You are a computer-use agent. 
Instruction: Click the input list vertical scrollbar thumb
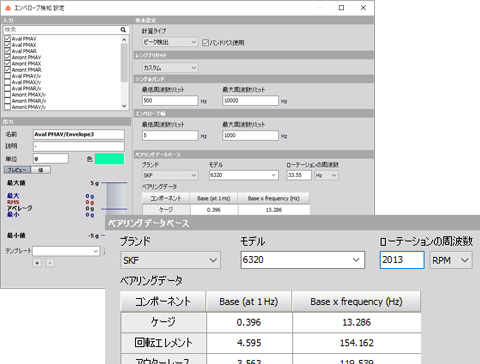coord(124,63)
